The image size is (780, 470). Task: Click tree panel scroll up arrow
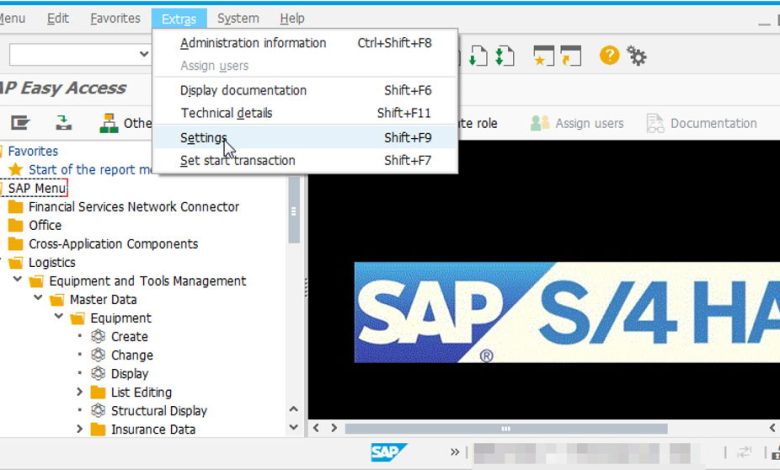point(293,409)
